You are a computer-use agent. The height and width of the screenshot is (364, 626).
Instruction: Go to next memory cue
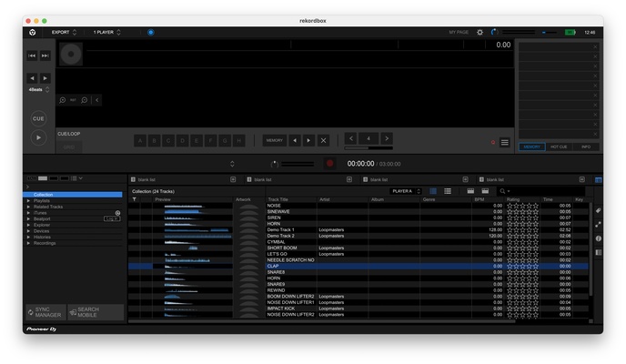pos(308,140)
